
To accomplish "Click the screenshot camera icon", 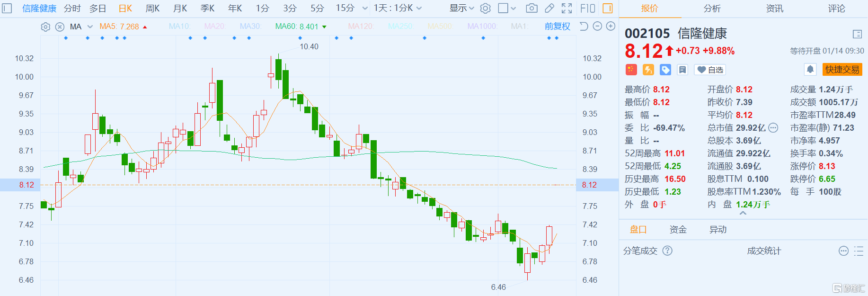I will tap(531, 8).
